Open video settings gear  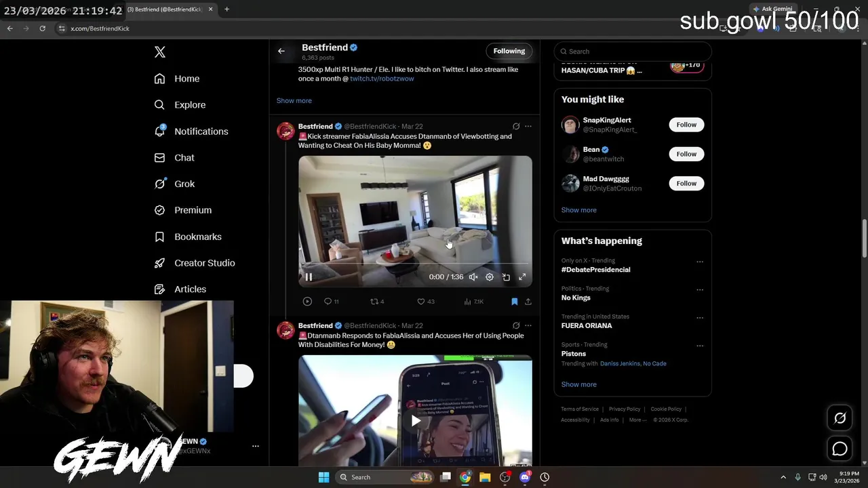pyautogui.click(x=490, y=277)
